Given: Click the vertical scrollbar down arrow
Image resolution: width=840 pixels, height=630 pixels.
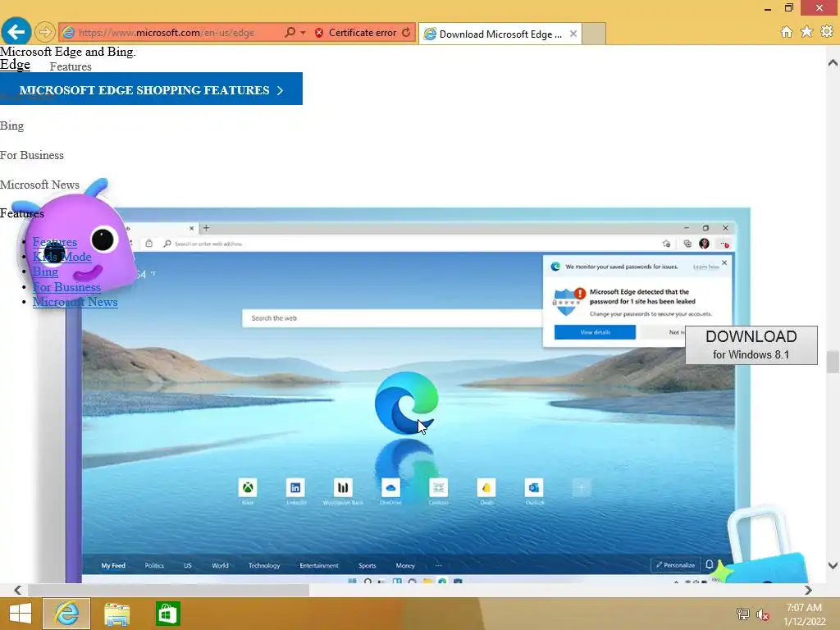Looking at the screenshot, I should pos(833,565).
